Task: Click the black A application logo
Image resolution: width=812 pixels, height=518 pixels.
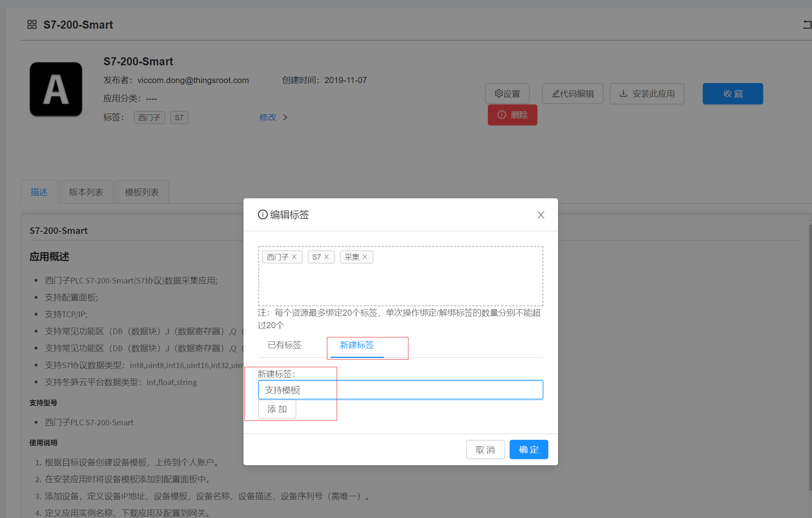Action: [x=56, y=89]
